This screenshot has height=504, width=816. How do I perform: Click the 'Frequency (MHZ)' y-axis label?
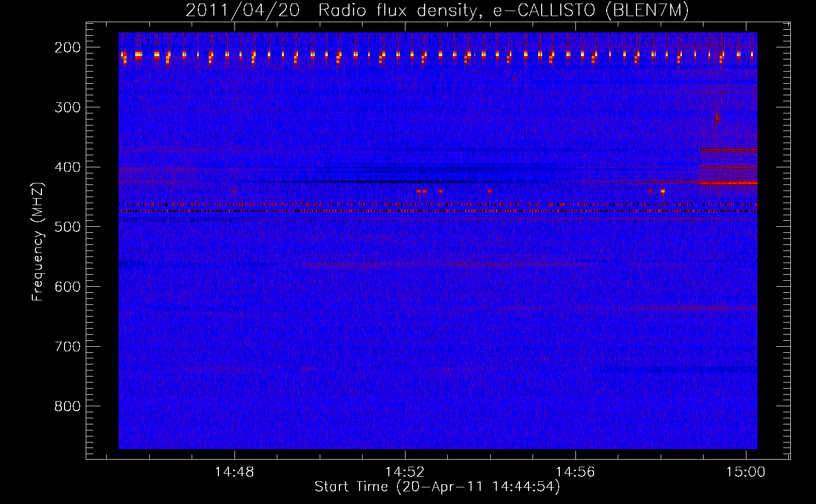tap(38, 241)
